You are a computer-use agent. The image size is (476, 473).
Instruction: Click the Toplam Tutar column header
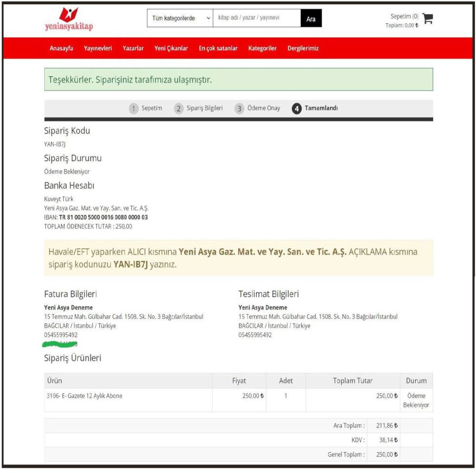pyautogui.click(x=352, y=381)
